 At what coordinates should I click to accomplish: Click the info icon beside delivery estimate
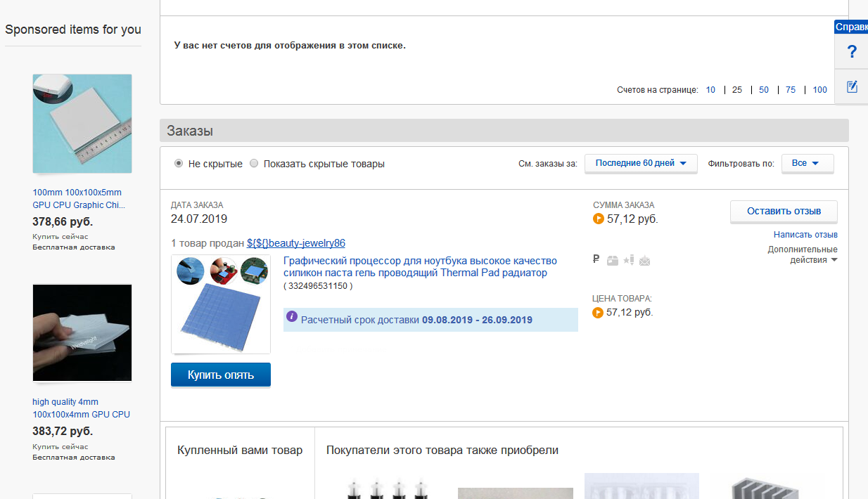pyautogui.click(x=292, y=317)
